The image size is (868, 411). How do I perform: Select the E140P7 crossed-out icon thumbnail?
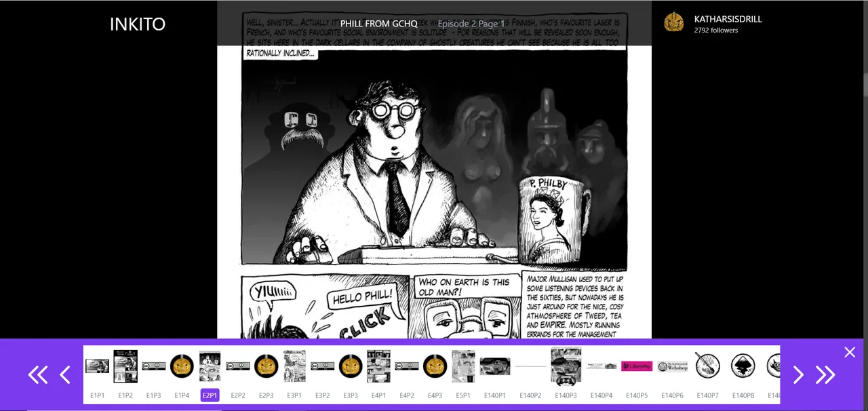pyautogui.click(x=708, y=366)
